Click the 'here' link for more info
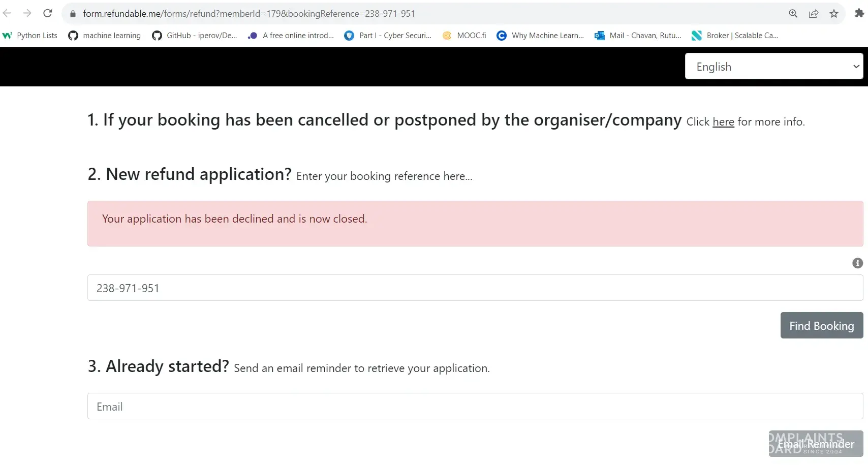 pyautogui.click(x=723, y=122)
